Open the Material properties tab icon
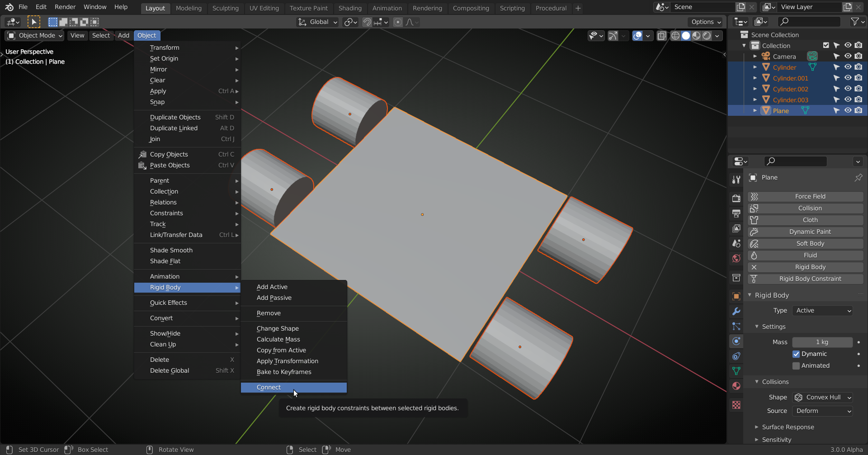 coord(736,386)
